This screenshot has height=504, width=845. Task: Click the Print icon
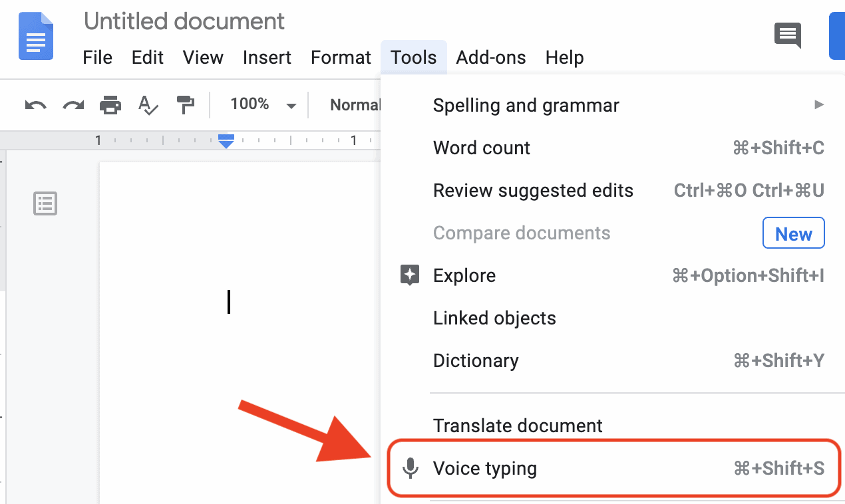110,105
